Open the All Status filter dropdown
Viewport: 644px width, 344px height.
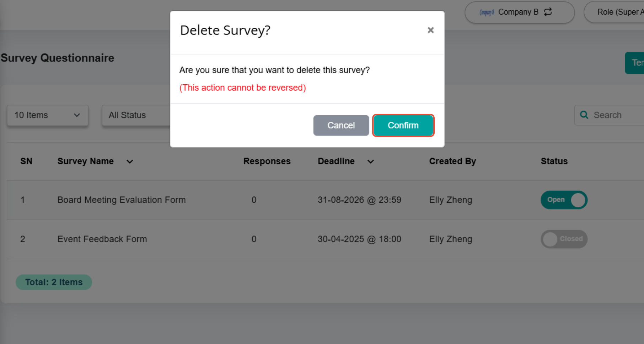tap(136, 115)
